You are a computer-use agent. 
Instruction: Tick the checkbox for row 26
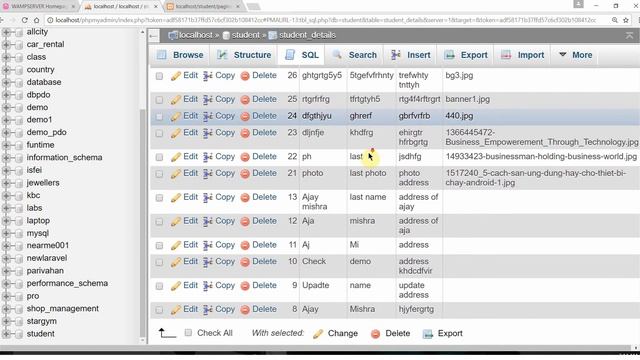pos(159,76)
